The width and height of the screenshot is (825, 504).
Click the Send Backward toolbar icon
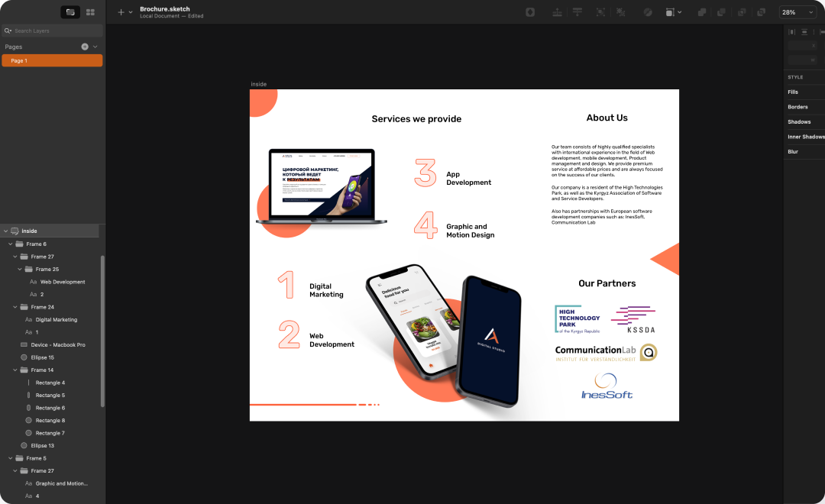click(578, 12)
